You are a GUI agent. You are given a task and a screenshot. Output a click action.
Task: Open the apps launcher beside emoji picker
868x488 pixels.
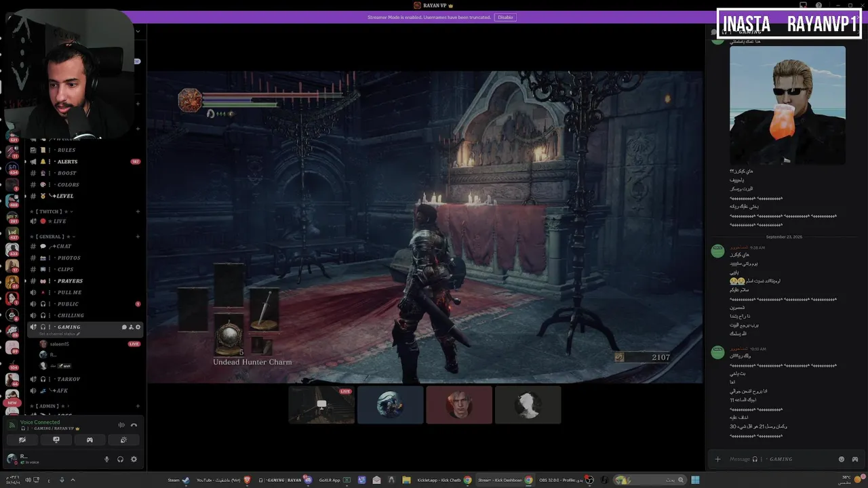[x=855, y=459]
